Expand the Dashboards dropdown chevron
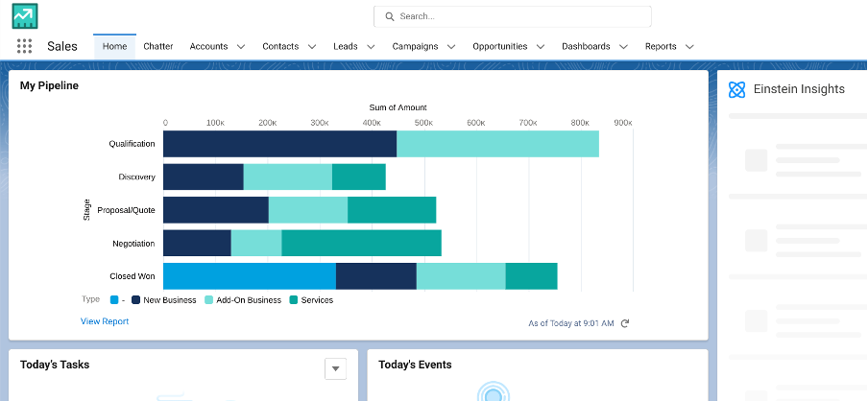 tap(623, 47)
